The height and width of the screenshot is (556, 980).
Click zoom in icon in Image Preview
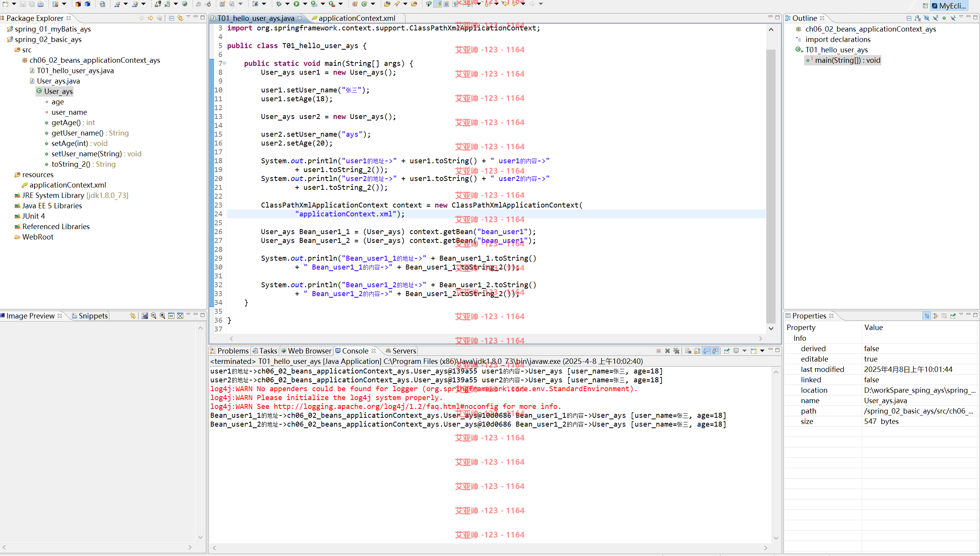[x=162, y=316]
